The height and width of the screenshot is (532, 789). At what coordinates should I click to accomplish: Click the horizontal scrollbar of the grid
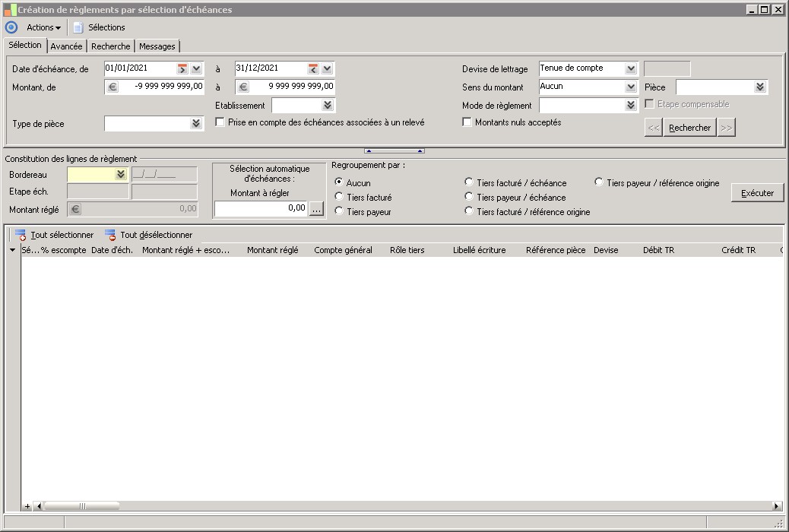coord(380,506)
